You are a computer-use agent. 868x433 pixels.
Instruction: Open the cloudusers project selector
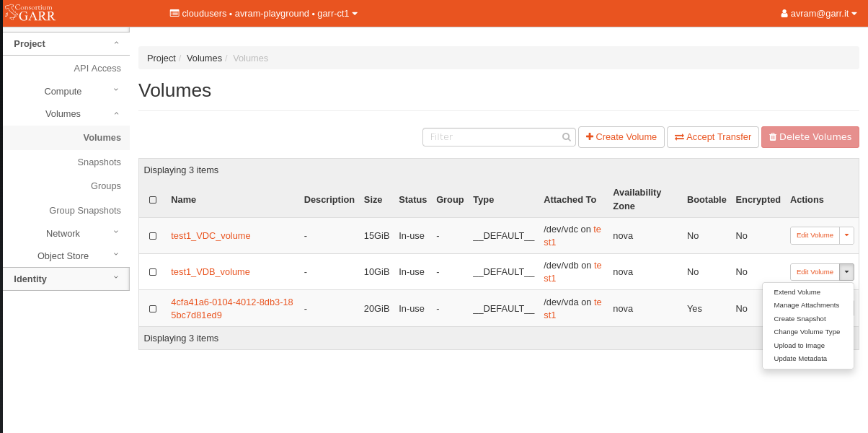coord(263,14)
